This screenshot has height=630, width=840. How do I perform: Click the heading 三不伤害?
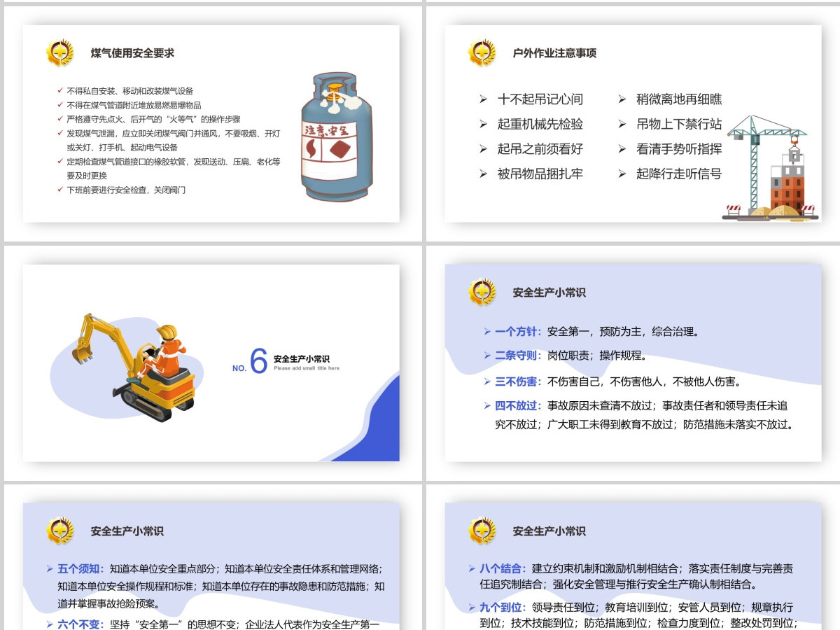coord(518,381)
